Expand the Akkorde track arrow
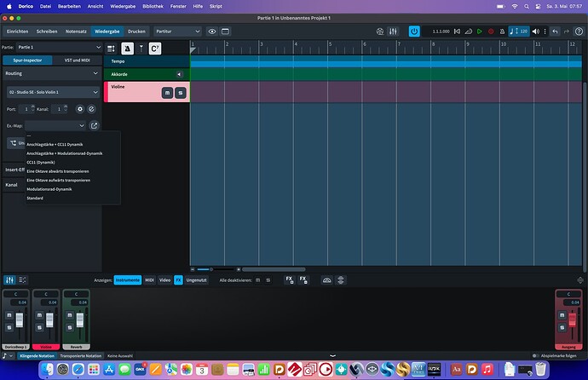Screen dimensions: 588x380 click(179, 74)
